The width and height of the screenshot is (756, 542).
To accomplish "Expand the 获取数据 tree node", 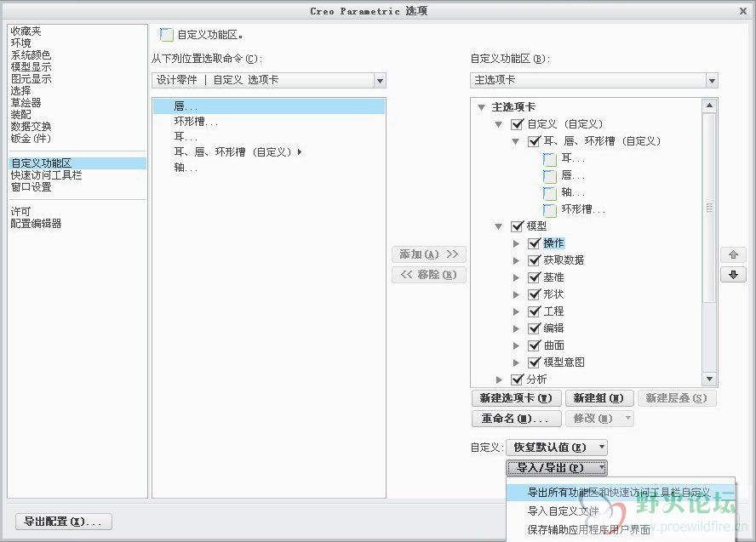I will point(516,260).
